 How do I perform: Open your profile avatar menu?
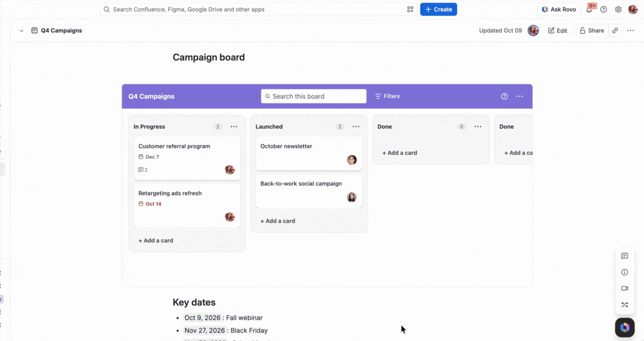633,9
